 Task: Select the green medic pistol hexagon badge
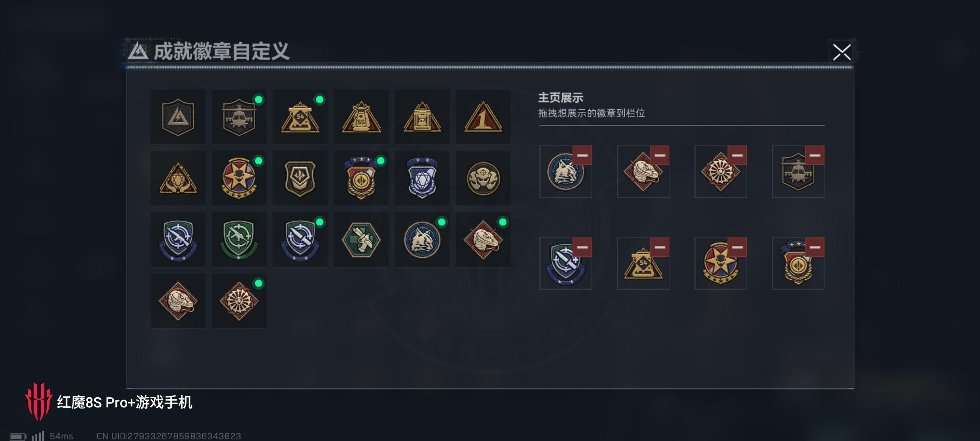361,239
